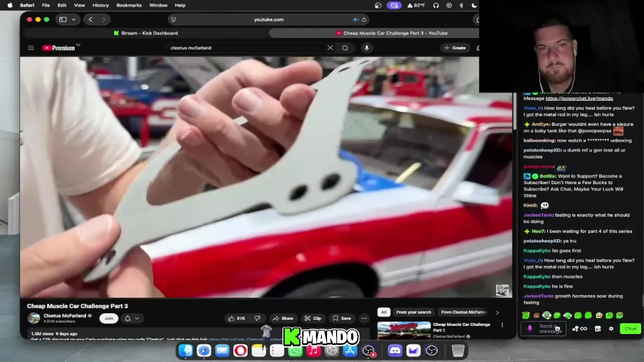
Task: Select Cheap Muscle Car Challenge Part 3 tab
Action: tap(374, 33)
